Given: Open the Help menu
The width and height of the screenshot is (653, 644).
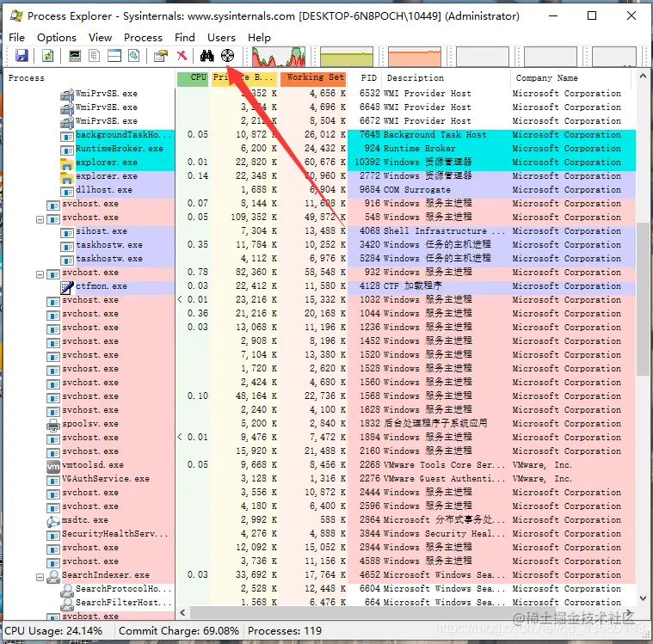Looking at the screenshot, I should (259, 38).
